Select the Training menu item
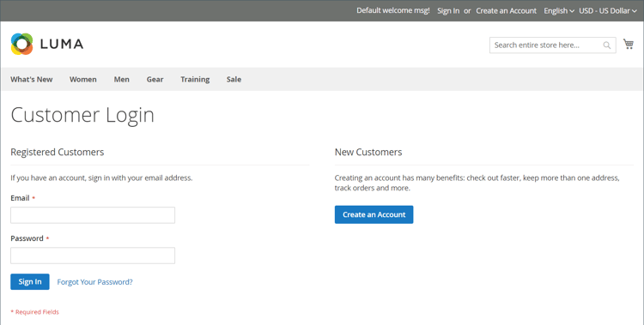Image resolution: width=644 pixels, height=325 pixels. 195,79
